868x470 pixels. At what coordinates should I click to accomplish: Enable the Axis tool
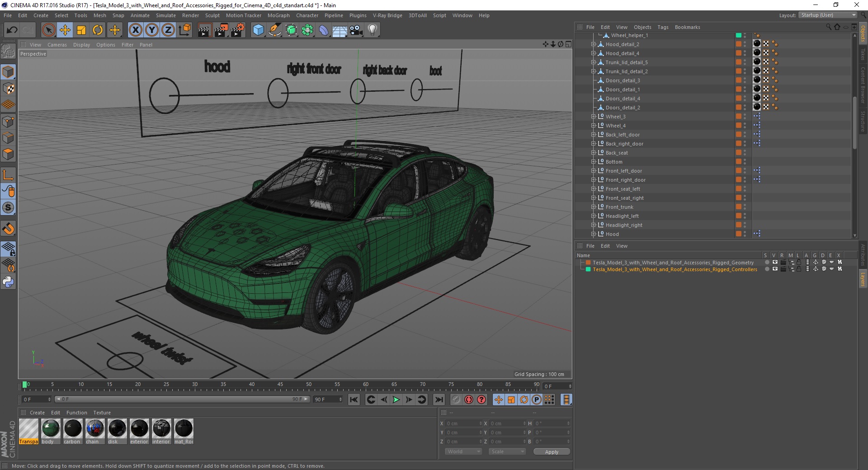[x=8, y=175]
